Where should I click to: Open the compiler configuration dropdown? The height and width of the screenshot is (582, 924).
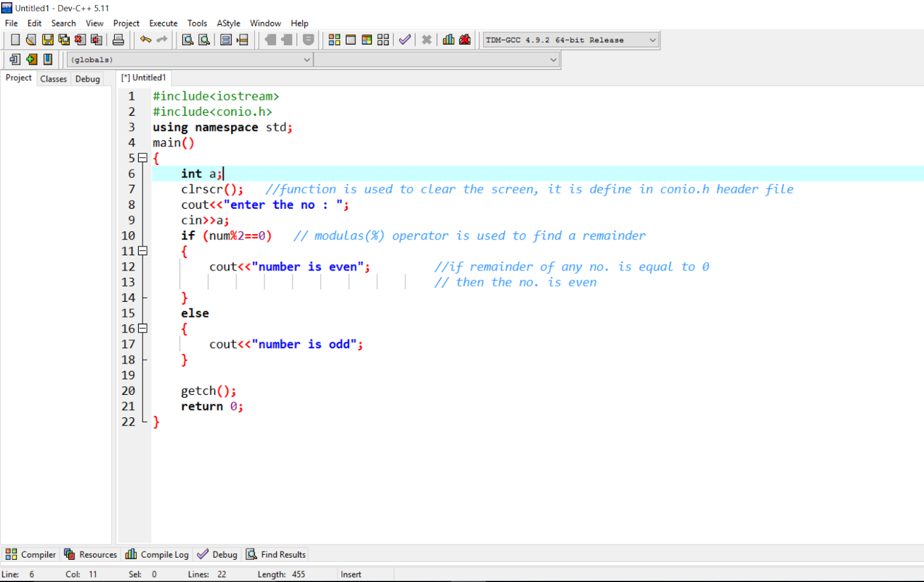pyautogui.click(x=652, y=40)
